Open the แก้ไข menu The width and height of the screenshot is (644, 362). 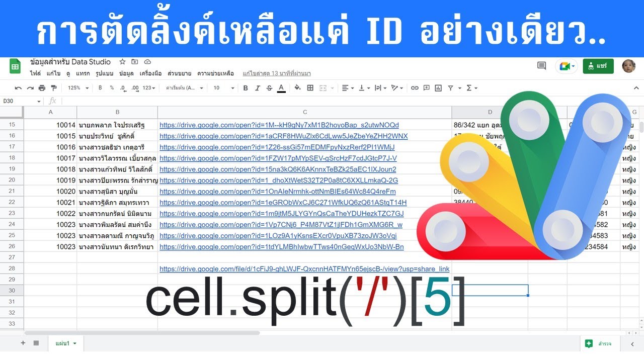[x=53, y=73]
